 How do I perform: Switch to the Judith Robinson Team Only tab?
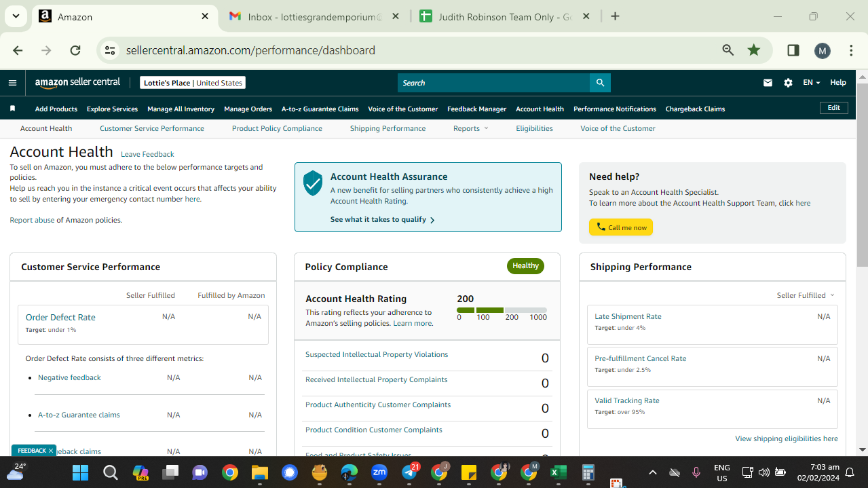[x=505, y=16]
